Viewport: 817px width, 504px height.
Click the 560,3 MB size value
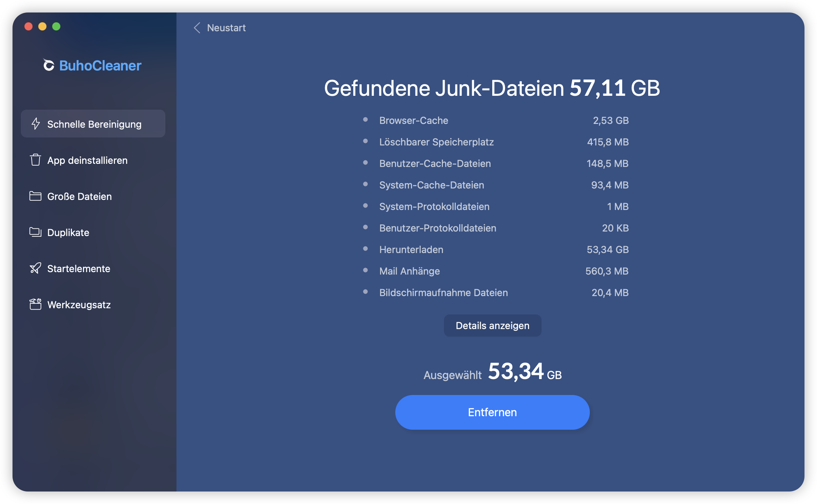point(607,271)
